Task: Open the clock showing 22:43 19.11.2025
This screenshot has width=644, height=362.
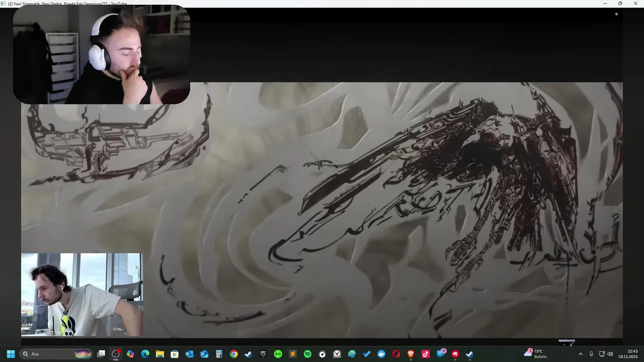Action: pyautogui.click(x=628, y=354)
